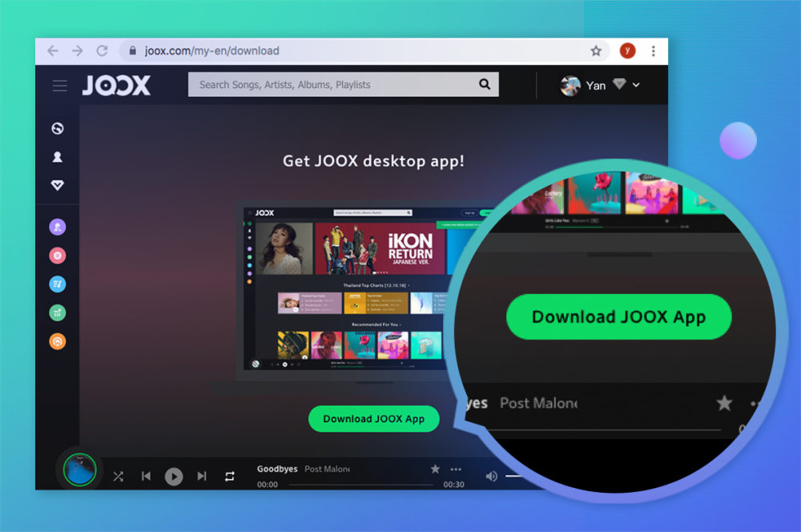
Task: Open the orange Live icon in sidebar
Action: [x=58, y=341]
